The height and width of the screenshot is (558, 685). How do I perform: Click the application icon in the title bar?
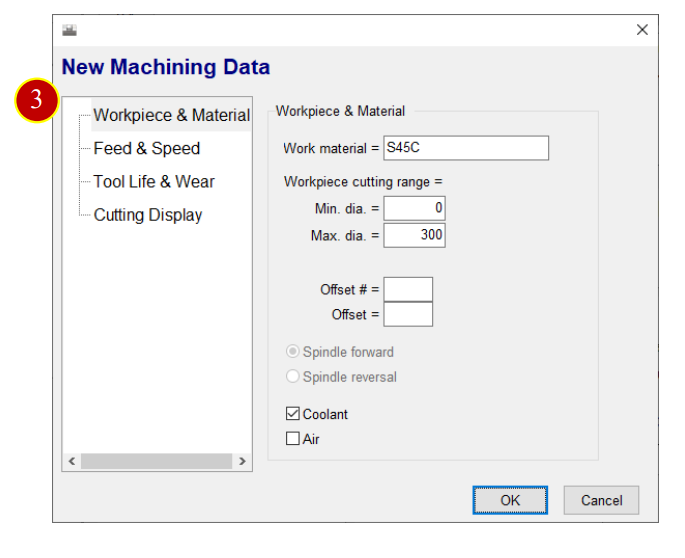[x=69, y=30]
